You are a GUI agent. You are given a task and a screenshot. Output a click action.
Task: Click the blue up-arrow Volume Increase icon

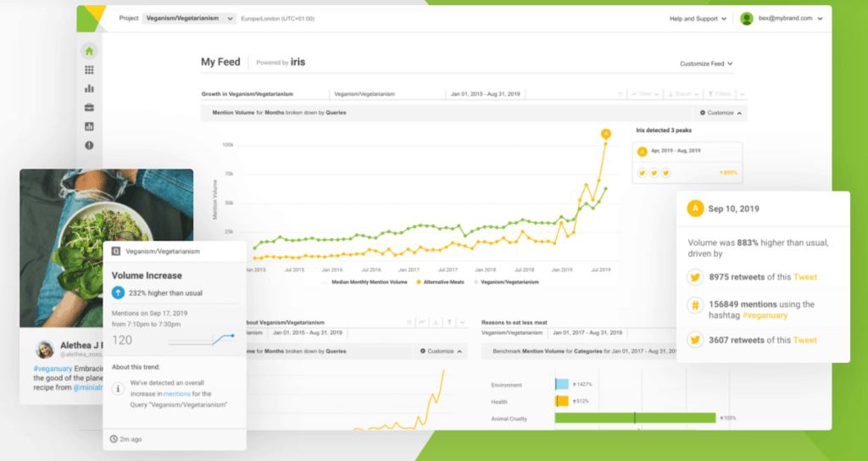point(118,292)
